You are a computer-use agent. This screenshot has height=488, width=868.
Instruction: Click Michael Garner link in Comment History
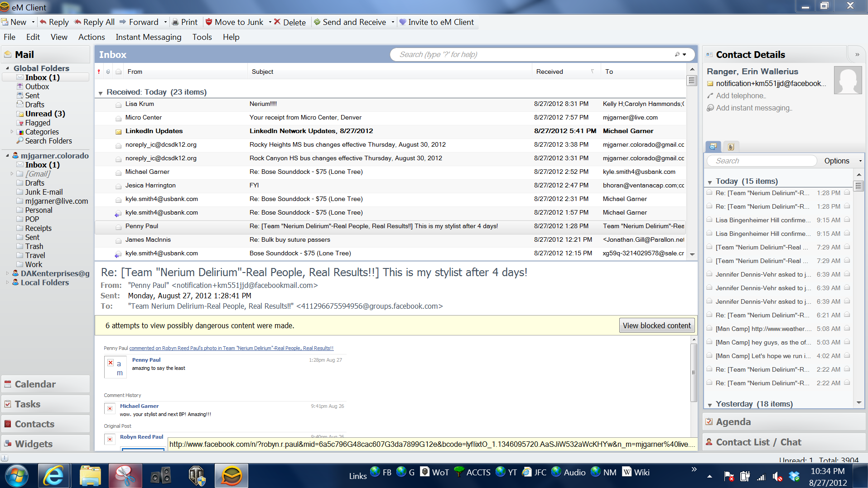point(139,406)
